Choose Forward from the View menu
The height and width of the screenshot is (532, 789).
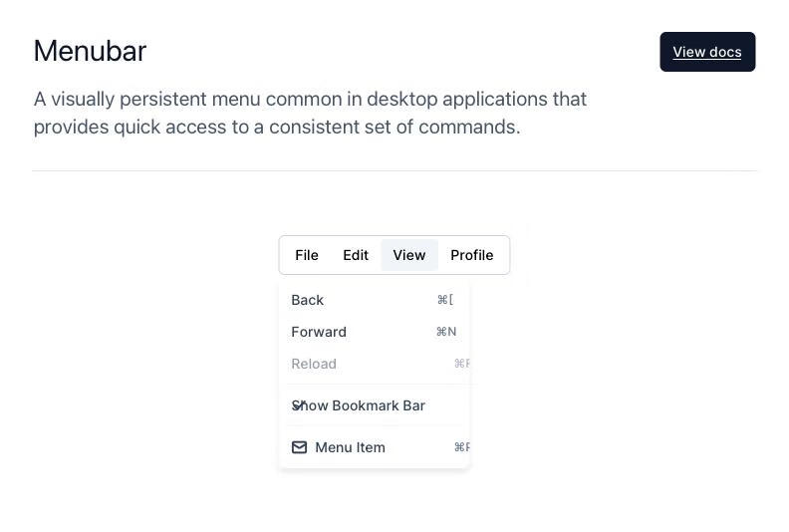(x=374, y=332)
